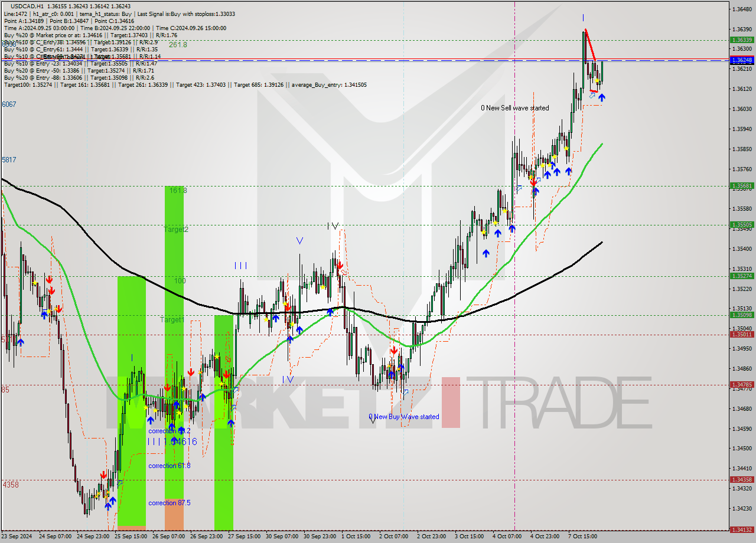Viewport: 756px width, 543px height.
Task: Click the red price tag 1.34132
Action: [x=742, y=529]
